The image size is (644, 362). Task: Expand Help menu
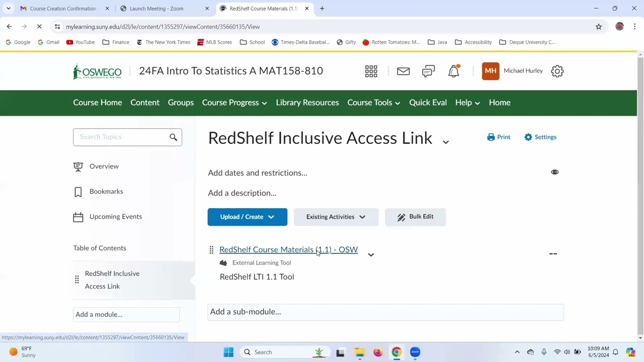(467, 103)
